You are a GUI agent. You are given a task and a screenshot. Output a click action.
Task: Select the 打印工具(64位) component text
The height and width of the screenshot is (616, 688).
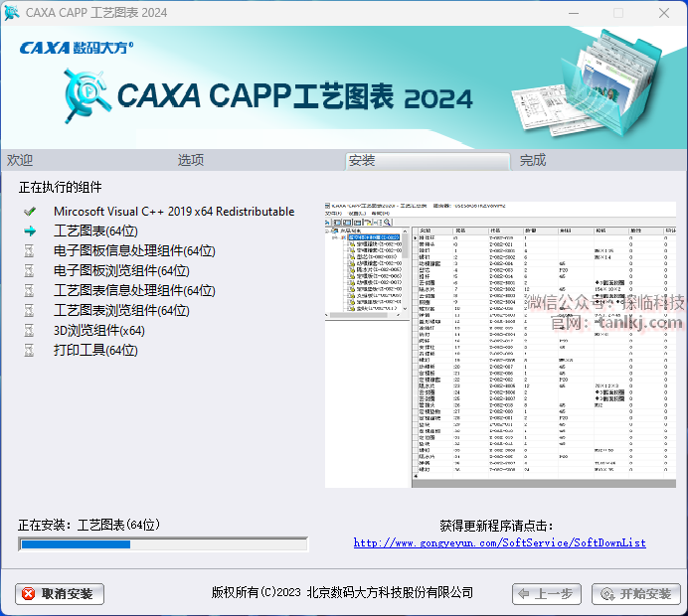pos(95,350)
